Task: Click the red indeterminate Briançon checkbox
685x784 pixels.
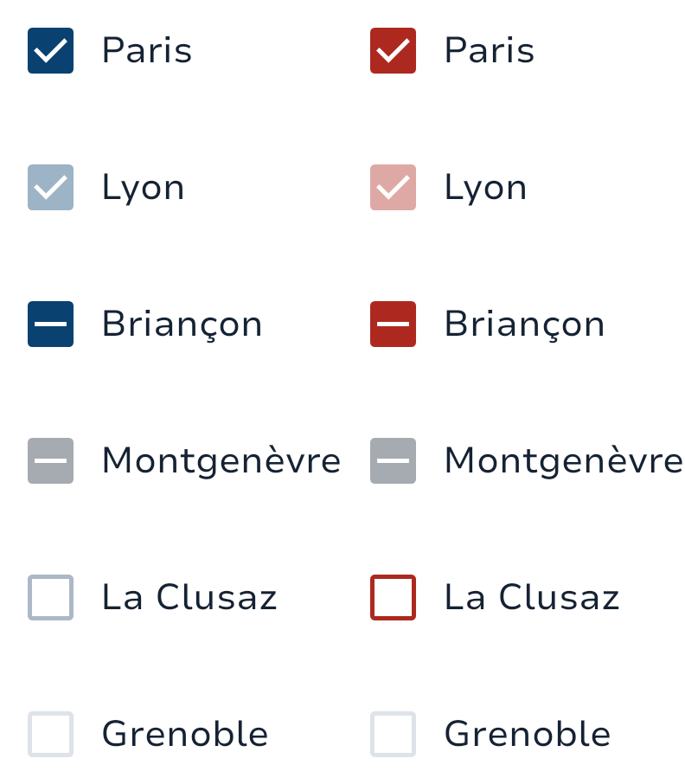Action: pyautogui.click(x=393, y=325)
